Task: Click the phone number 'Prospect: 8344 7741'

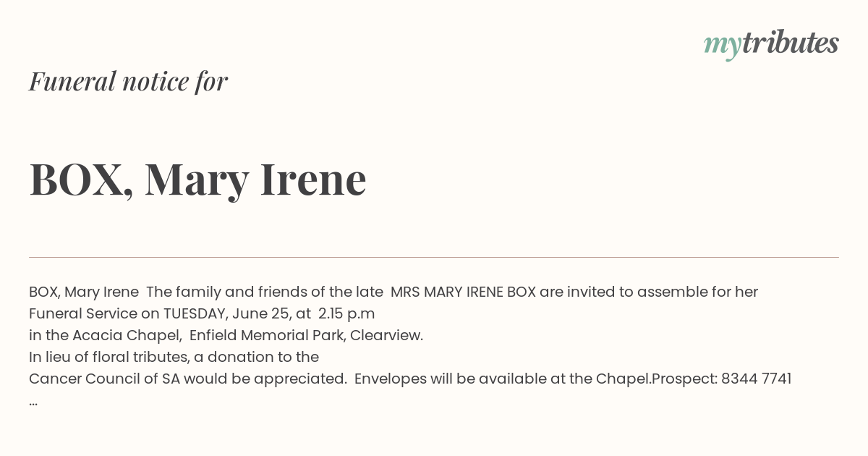Action: coord(722,379)
